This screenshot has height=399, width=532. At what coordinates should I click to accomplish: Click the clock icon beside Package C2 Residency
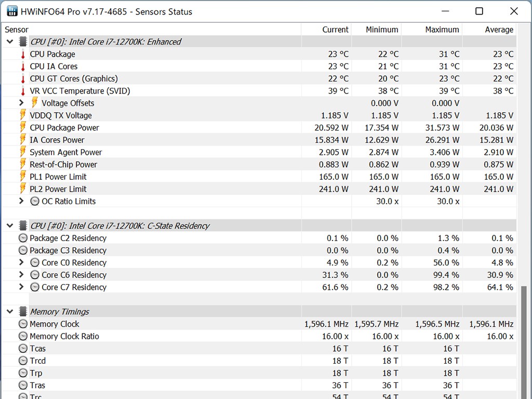click(x=23, y=238)
